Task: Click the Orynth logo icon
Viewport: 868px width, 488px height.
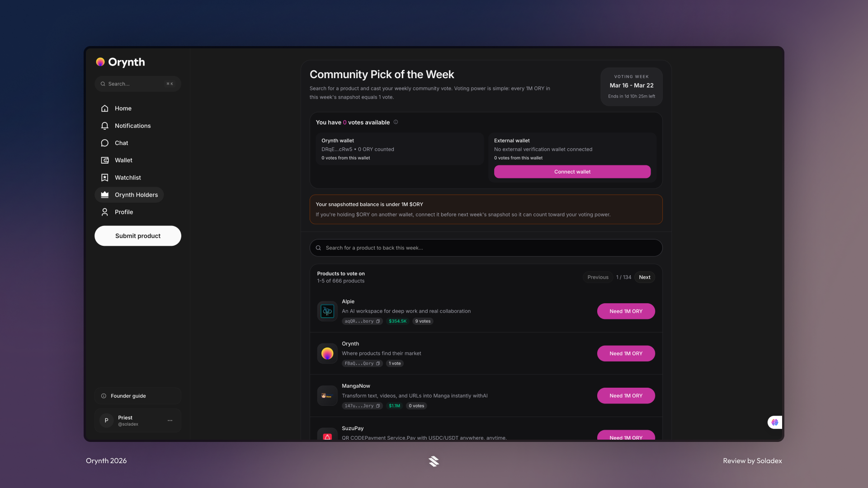Action: pyautogui.click(x=100, y=62)
